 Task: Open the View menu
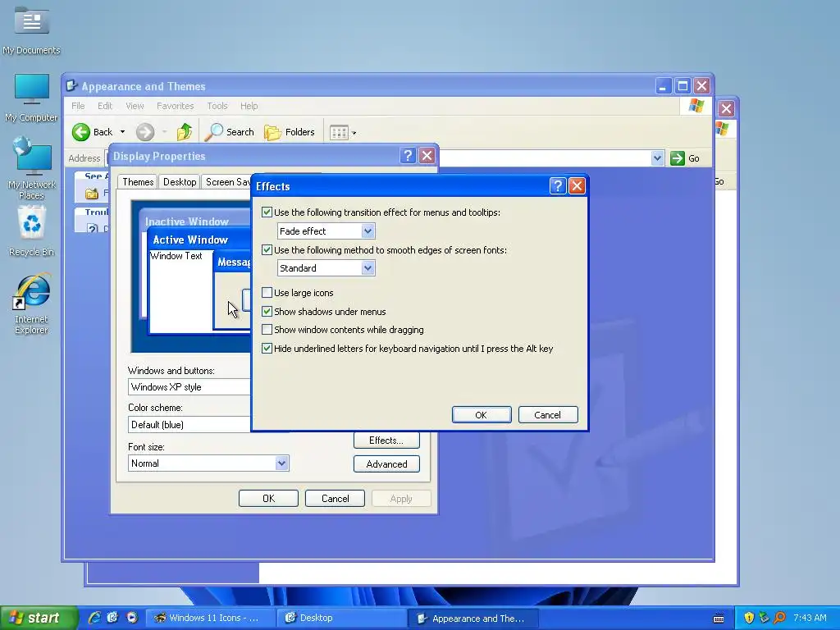[x=135, y=106]
